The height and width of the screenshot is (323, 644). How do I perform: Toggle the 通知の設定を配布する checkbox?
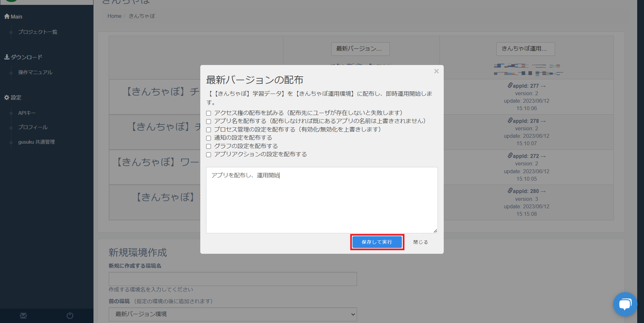click(x=209, y=138)
